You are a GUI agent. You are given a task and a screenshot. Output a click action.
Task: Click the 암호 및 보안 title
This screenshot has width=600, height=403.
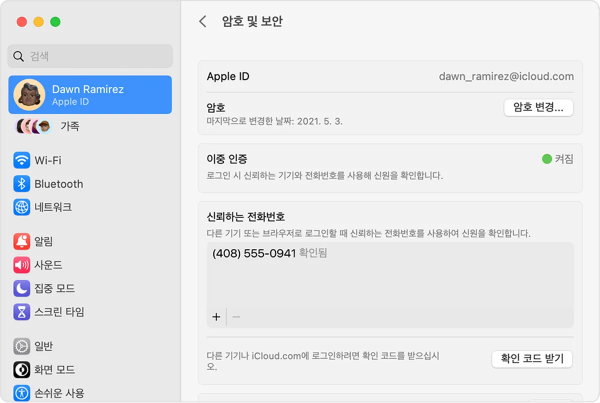(252, 21)
